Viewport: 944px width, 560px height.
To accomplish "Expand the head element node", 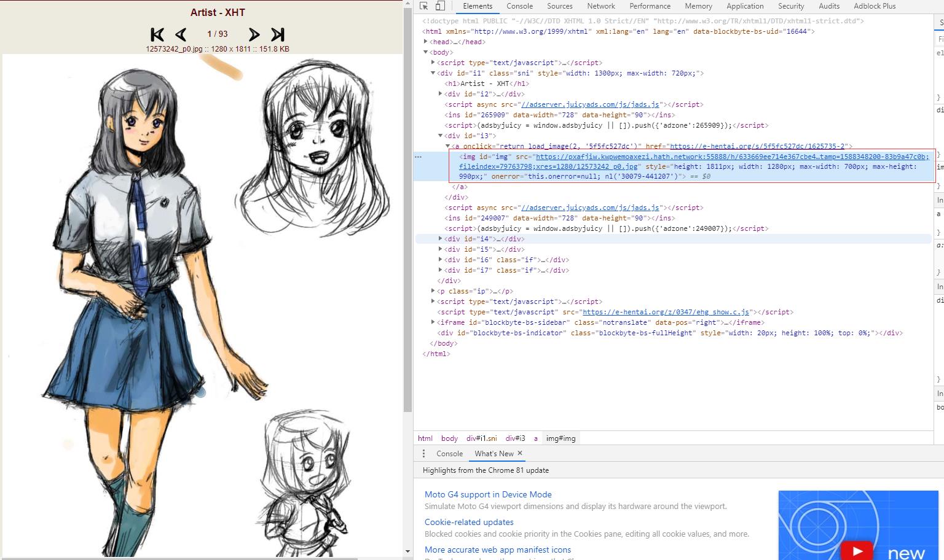I will coord(426,42).
